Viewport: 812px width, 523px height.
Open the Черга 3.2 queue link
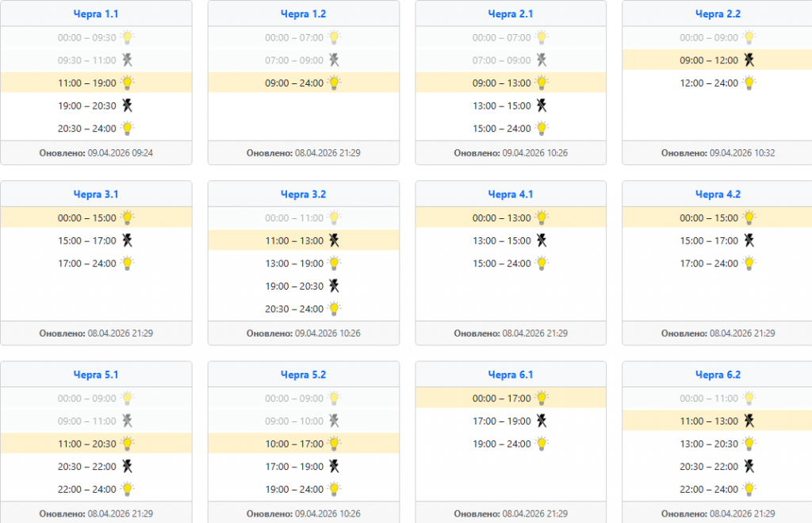click(x=303, y=194)
